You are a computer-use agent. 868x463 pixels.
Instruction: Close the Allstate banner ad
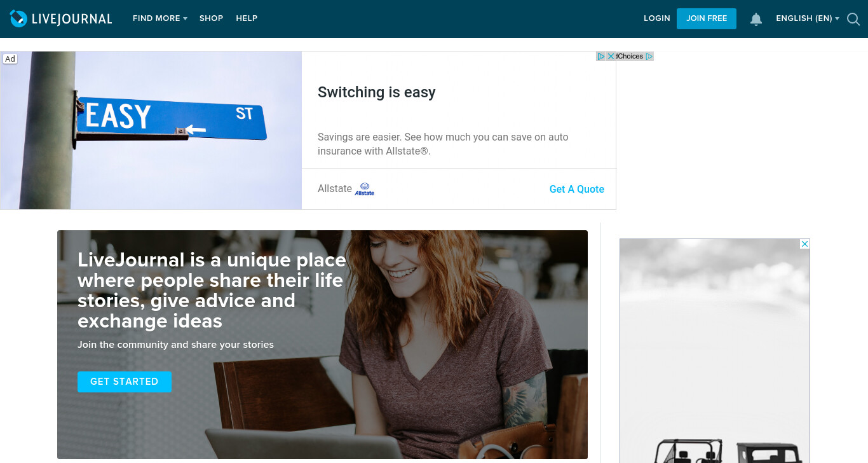click(611, 56)
